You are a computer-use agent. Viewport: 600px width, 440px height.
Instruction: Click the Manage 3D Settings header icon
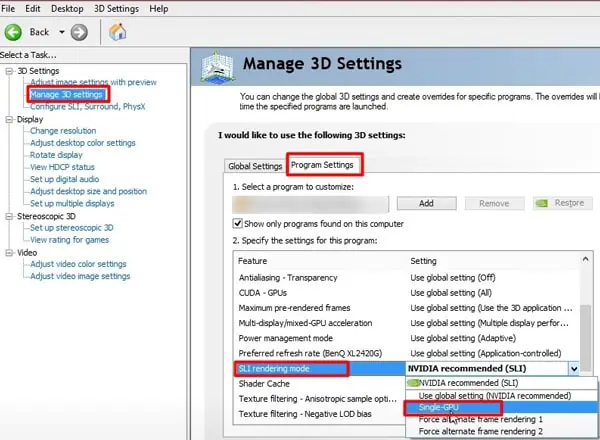tap(217, 70)
